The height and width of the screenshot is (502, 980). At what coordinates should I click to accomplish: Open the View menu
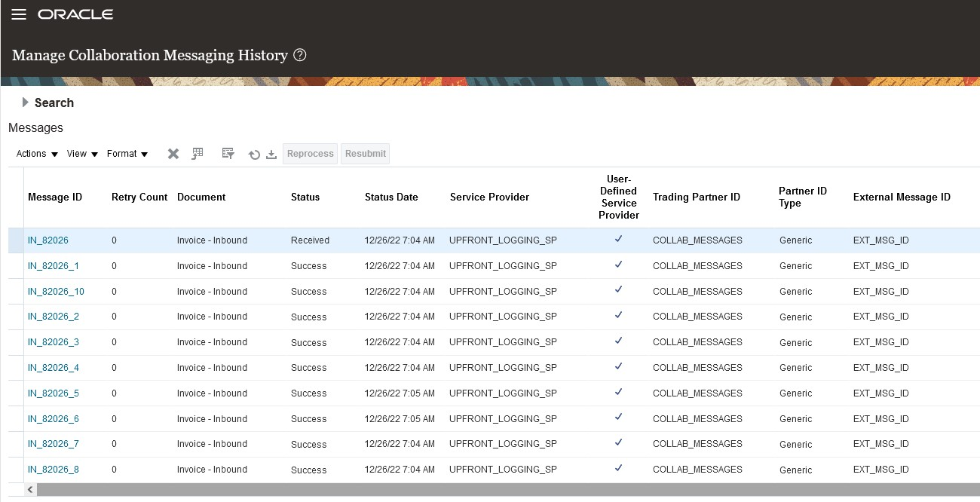pos(82,154)
